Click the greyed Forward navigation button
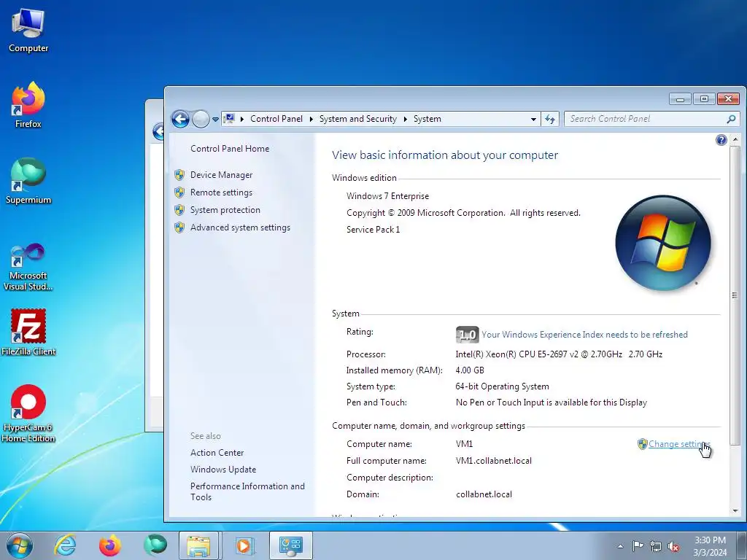 pyautogui.click(x=201, y=119)
